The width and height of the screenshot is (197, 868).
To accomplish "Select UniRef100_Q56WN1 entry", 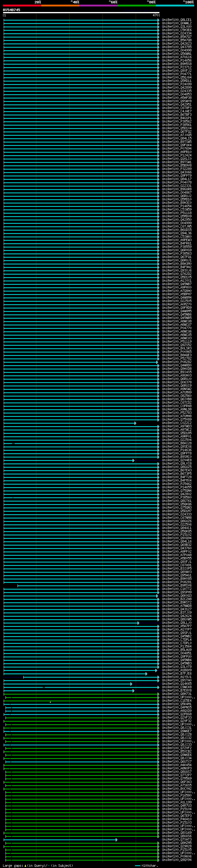I will pyautogui.click(x=176, y=54).
